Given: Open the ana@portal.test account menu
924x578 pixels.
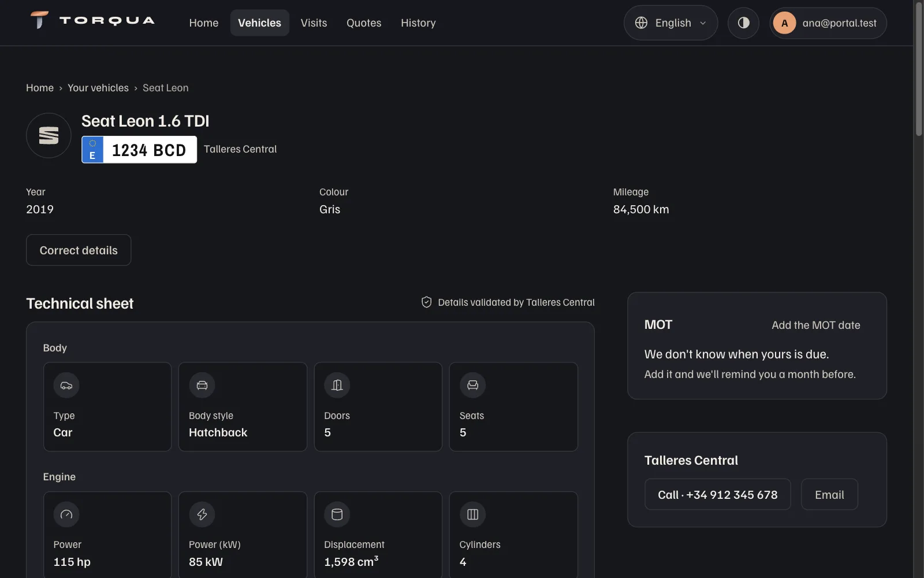Looking at the screenshot, I should (x=828, y=23).
